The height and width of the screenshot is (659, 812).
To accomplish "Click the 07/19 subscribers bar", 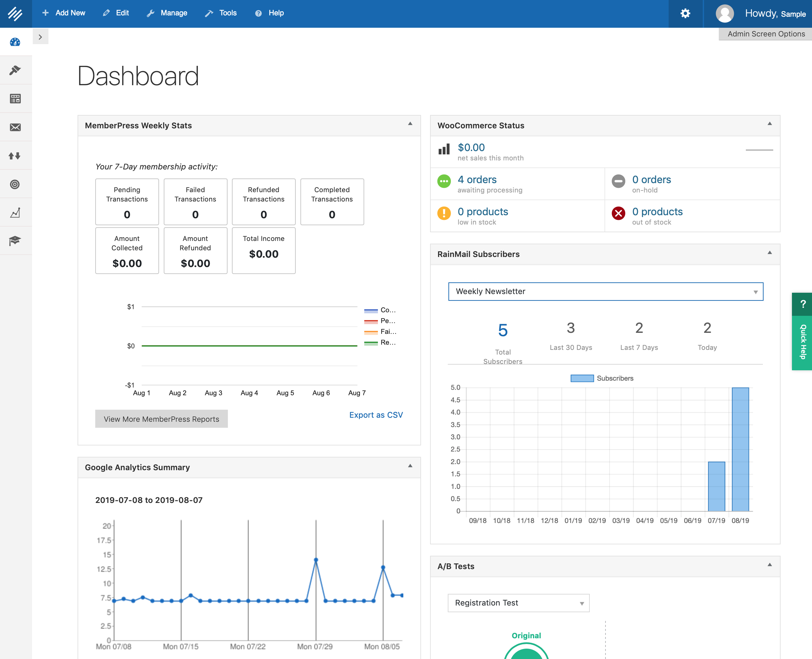I will point(716,487).
